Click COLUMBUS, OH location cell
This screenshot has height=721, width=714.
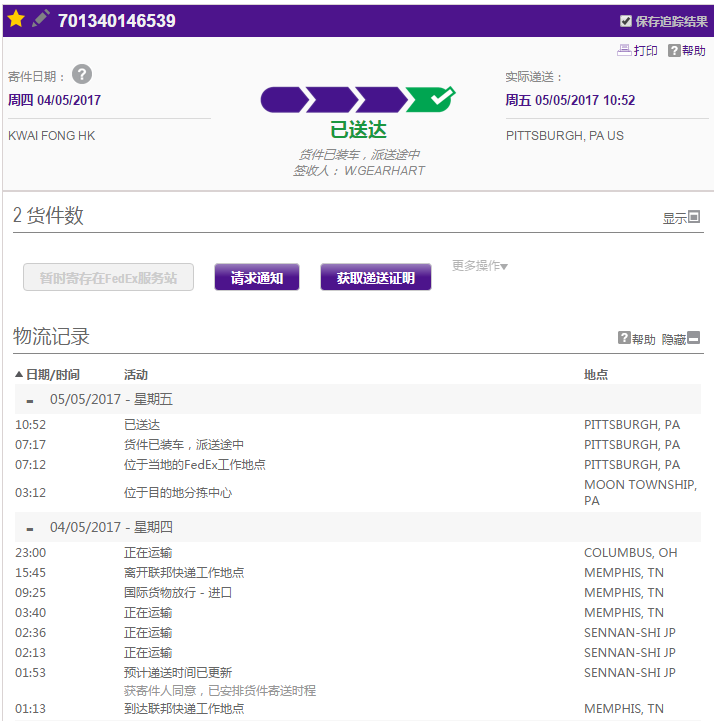click(x=631, y=553)
